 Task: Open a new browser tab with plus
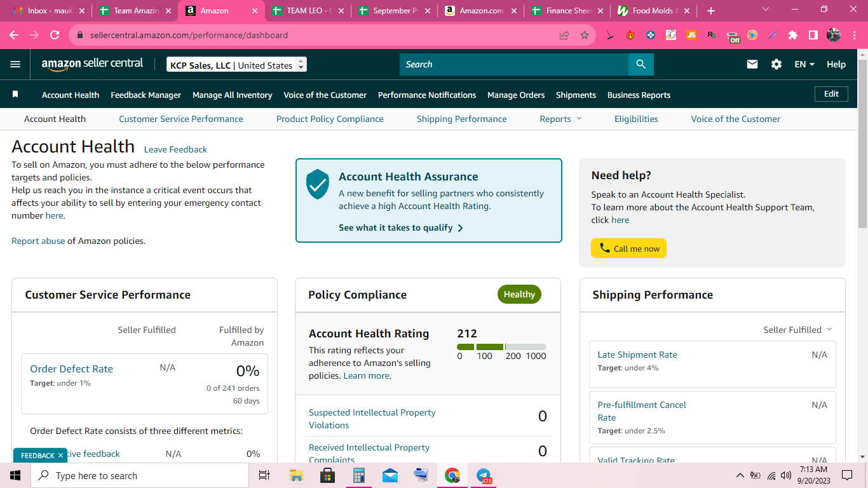711,11
